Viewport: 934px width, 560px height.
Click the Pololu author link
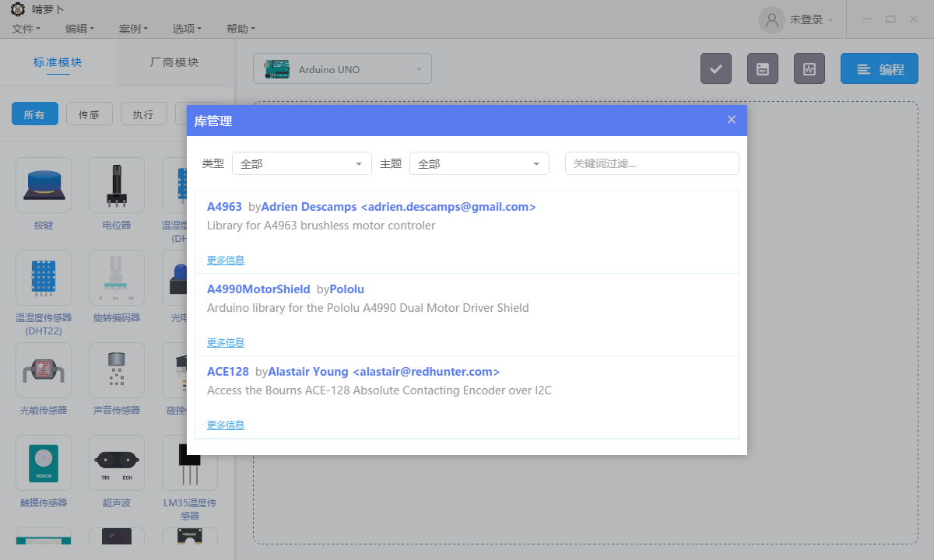click(x=347, y=289)
